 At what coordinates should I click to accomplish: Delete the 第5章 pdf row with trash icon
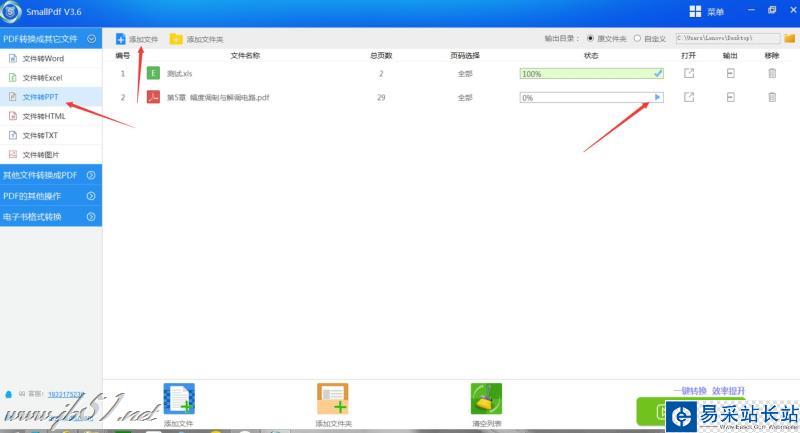click(x=772, y=97)
